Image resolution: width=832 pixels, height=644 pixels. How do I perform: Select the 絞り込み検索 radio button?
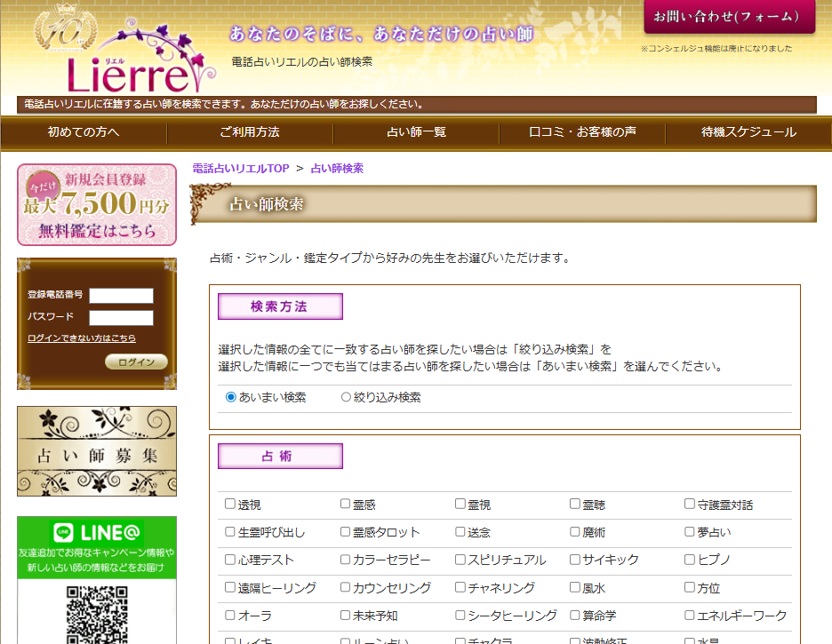pos(347,398)
